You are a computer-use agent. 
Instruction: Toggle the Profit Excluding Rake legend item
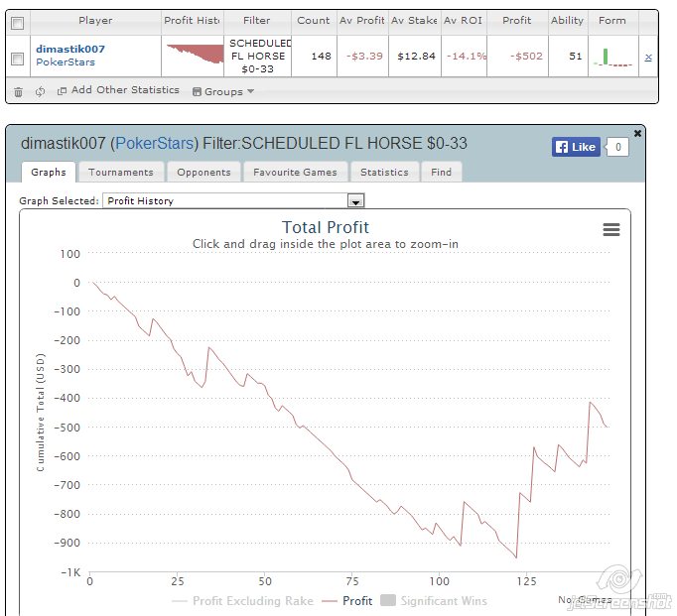click(x=242, y=600)
